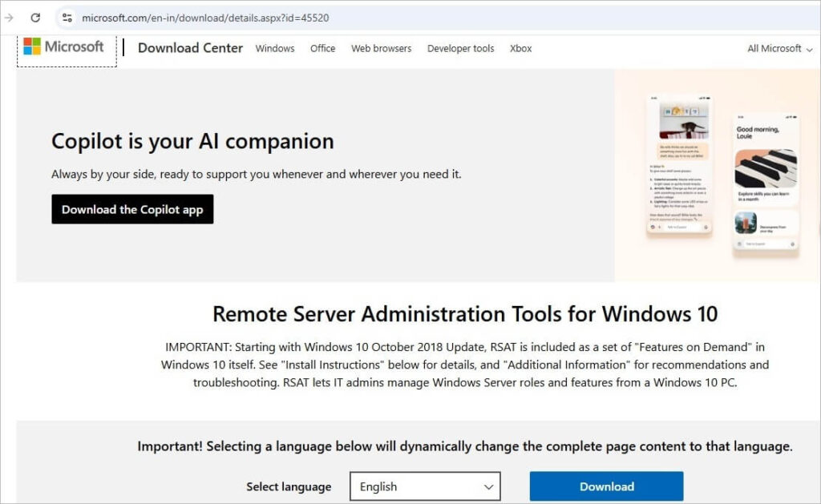
Task: Click the Microsoft four-square logo
Action: [30, 46]
